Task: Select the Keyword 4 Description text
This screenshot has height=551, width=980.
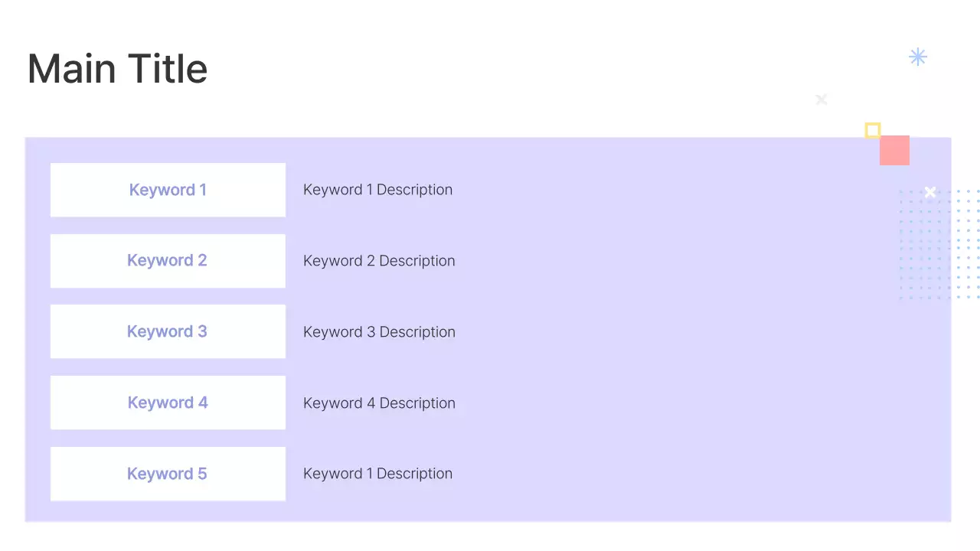Action: click(379, 403)
